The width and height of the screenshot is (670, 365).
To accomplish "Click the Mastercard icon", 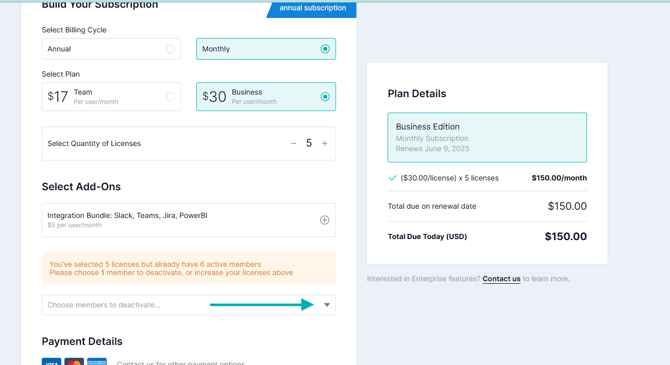I will (74, 362).
